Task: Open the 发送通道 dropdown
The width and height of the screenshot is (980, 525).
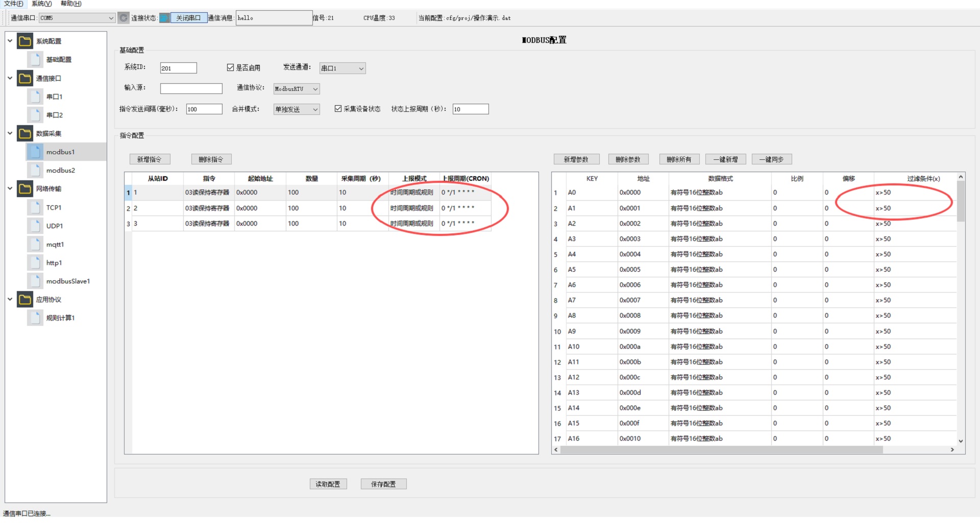Action: [x=342, y=68]
